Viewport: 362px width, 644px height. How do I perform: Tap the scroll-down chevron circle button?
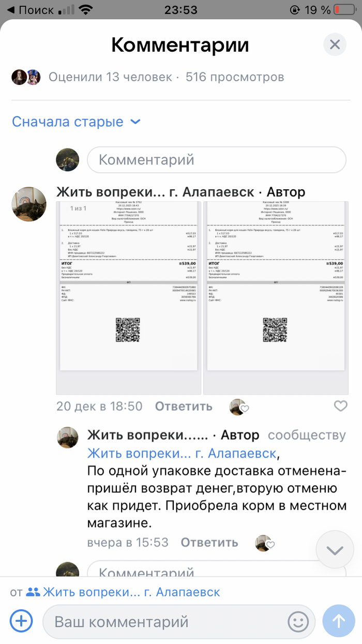335,550
